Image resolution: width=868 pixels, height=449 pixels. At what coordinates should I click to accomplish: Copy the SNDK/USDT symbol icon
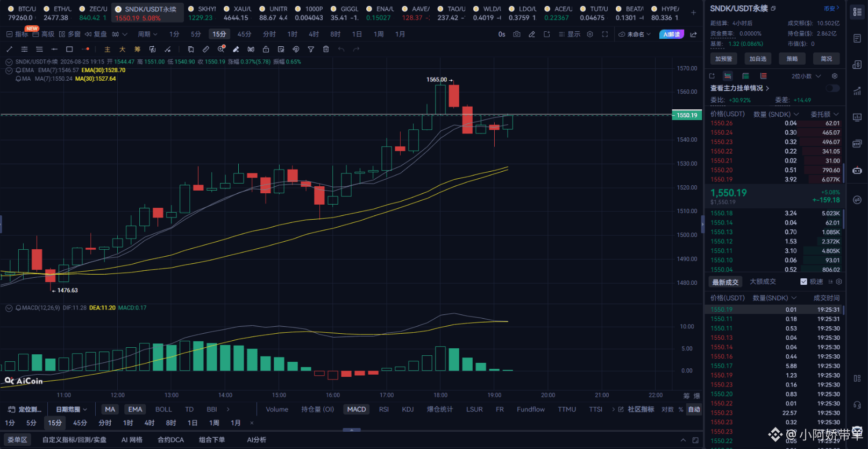click(x=773, y=9)
